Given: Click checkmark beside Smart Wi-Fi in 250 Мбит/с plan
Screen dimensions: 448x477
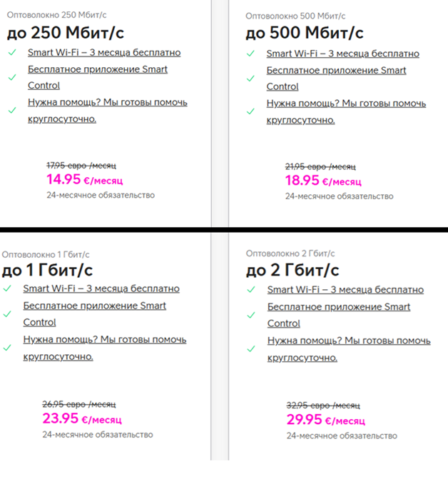Looking at the screenshot, I should point(12,53).
